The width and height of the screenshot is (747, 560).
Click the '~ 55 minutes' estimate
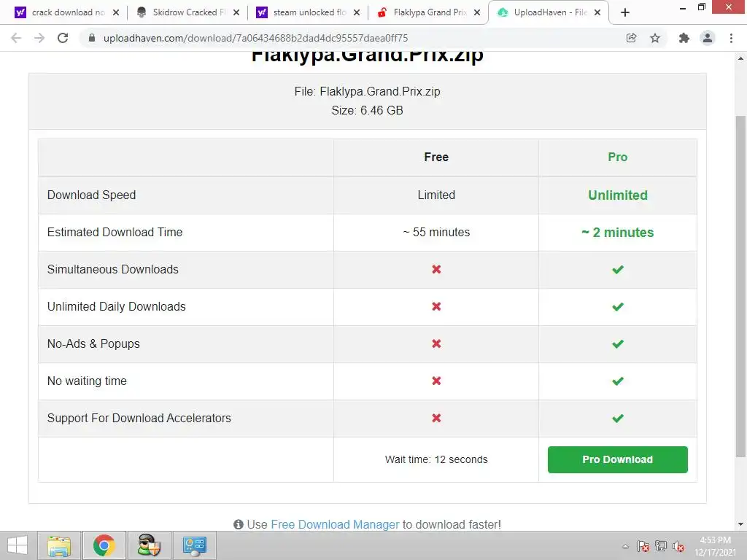pos(436,233)
